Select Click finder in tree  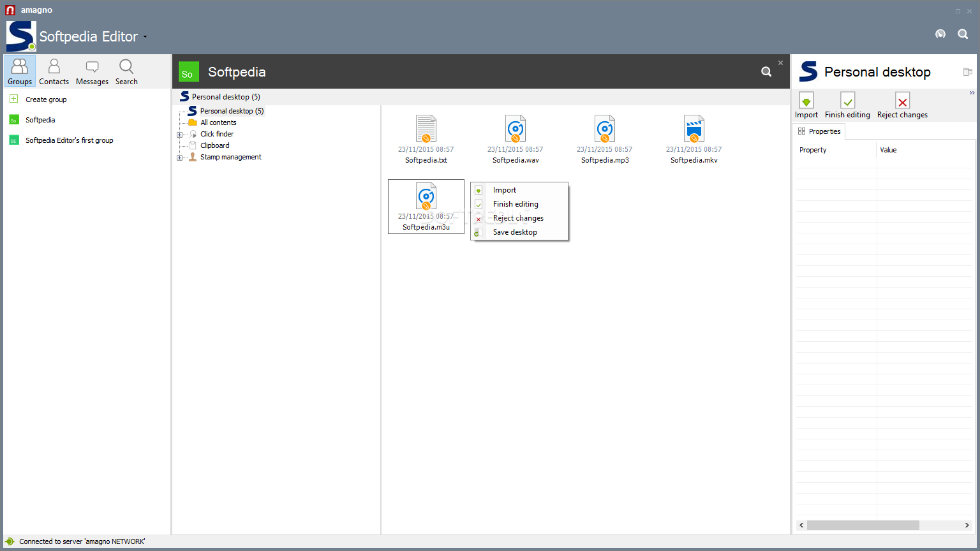(217, 134)
